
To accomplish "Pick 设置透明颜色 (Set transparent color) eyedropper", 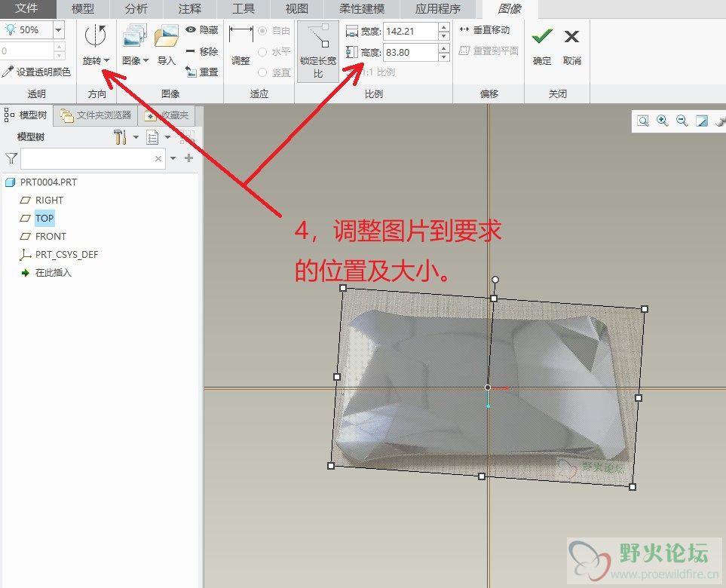I will pos(36,72).
